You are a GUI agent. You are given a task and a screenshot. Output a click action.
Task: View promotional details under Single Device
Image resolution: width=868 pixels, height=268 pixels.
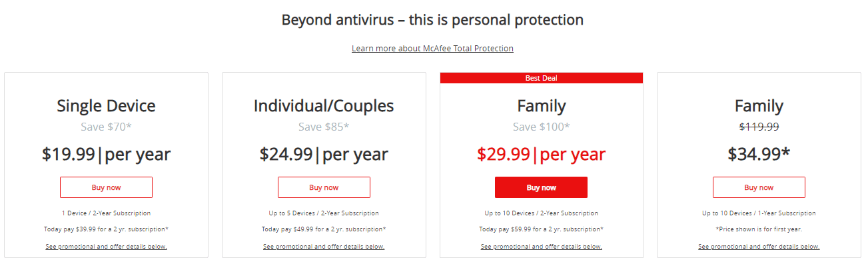coord(106,247)
